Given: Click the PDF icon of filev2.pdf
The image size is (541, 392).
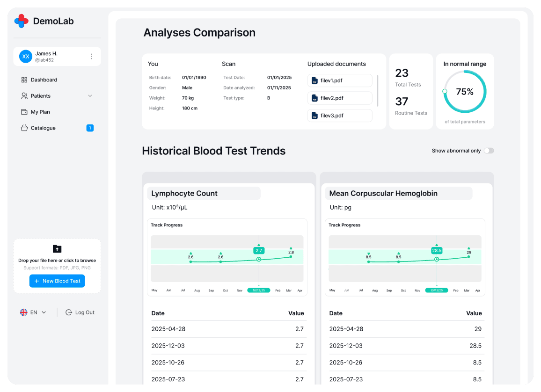Looking at the screenshot, I should point(314,98).
